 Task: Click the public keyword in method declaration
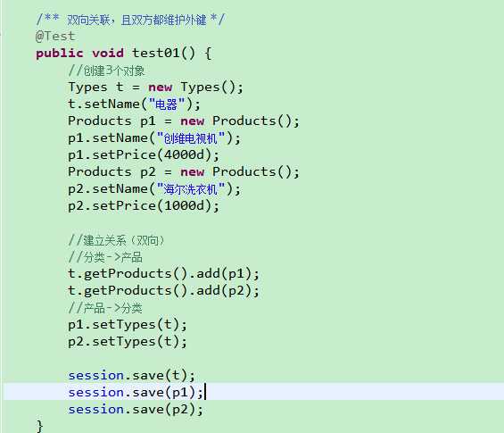pos(60,53)
